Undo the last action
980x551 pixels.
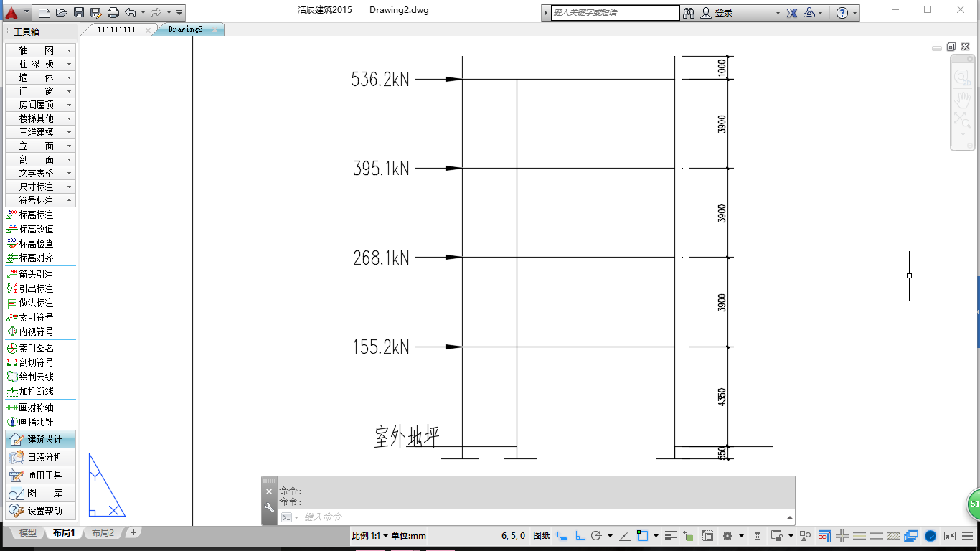click(130, 12)
